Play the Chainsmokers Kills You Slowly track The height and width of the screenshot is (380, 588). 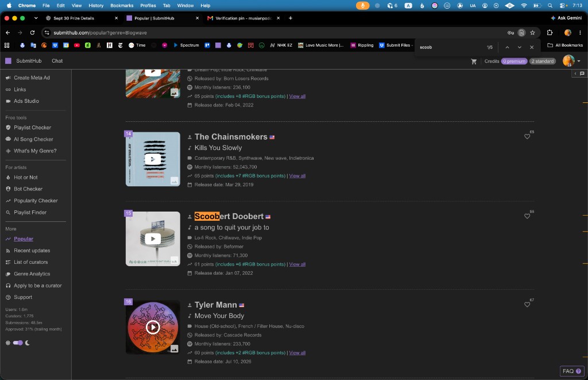(x=153, y=159)
